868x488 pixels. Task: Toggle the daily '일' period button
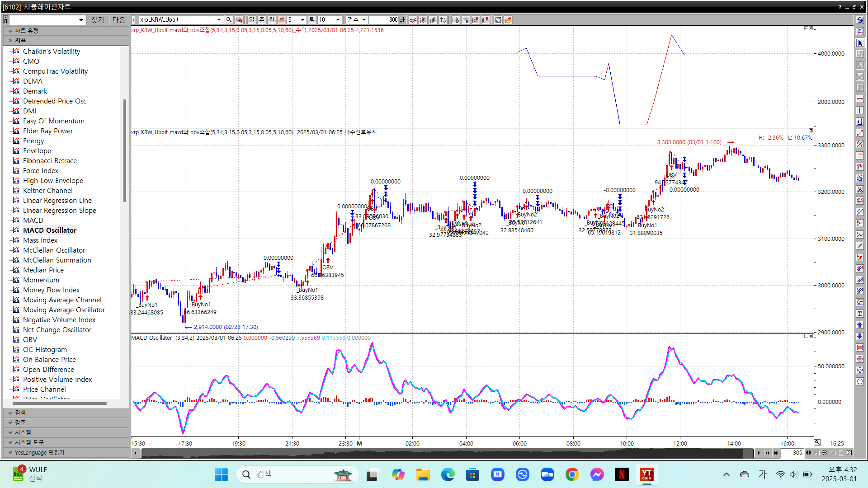[x=252, y=20]
